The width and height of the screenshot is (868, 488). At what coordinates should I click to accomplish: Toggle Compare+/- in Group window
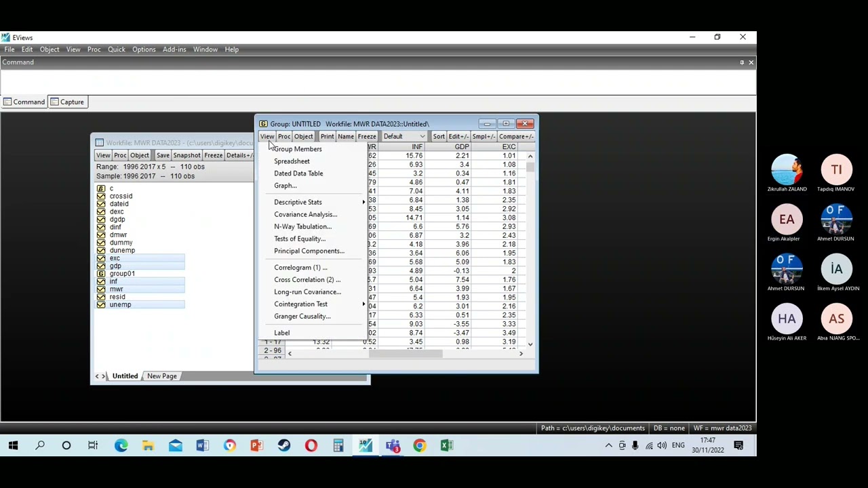click(x=516, y=136)
